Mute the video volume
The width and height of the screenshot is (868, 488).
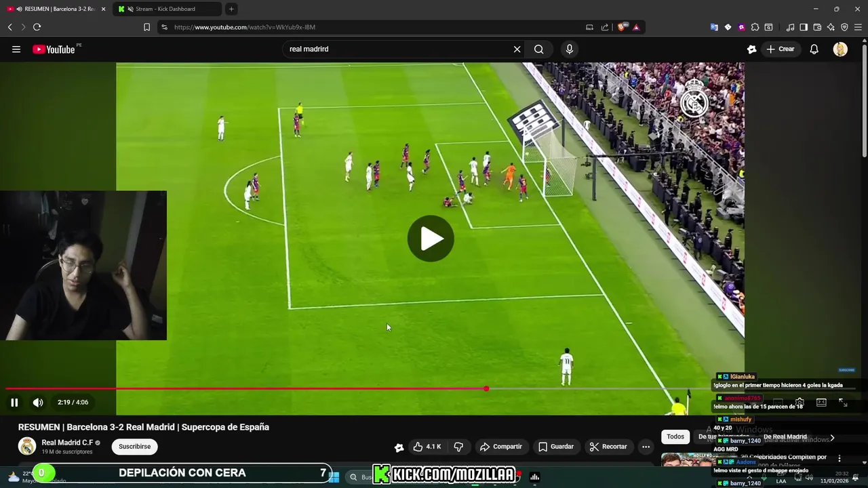click(x=38, y=403)
